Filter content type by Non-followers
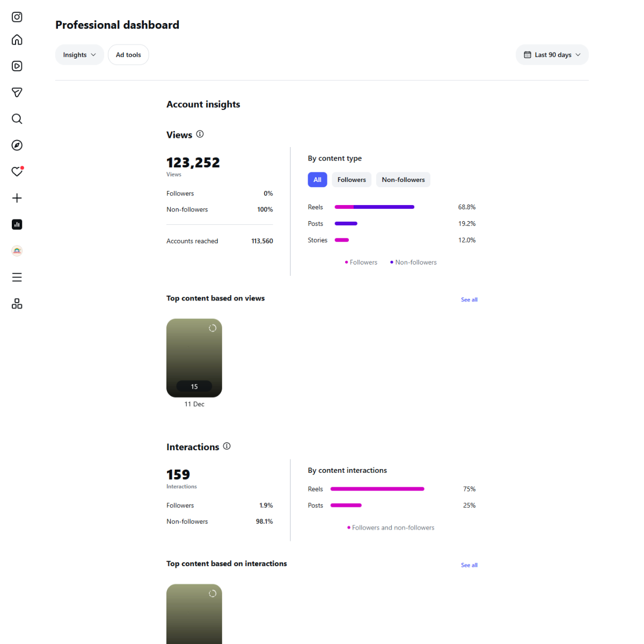Screen dimensions: 644x644 [x=403, y=180]
